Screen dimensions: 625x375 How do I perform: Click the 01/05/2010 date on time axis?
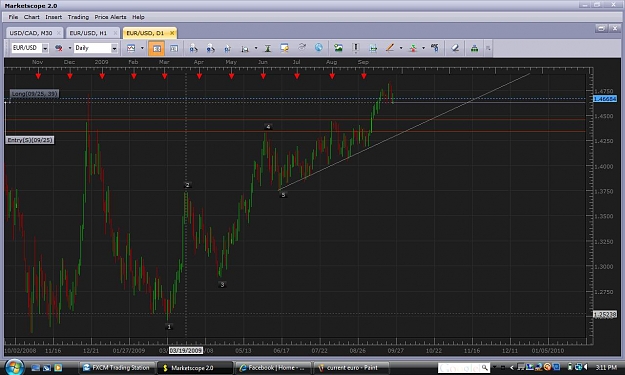[548, 351]
